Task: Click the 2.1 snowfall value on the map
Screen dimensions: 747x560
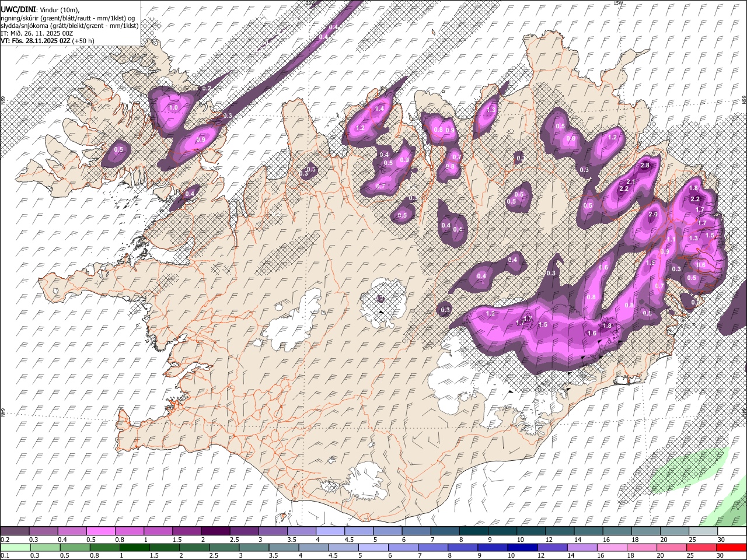Action: click(630, 182)
